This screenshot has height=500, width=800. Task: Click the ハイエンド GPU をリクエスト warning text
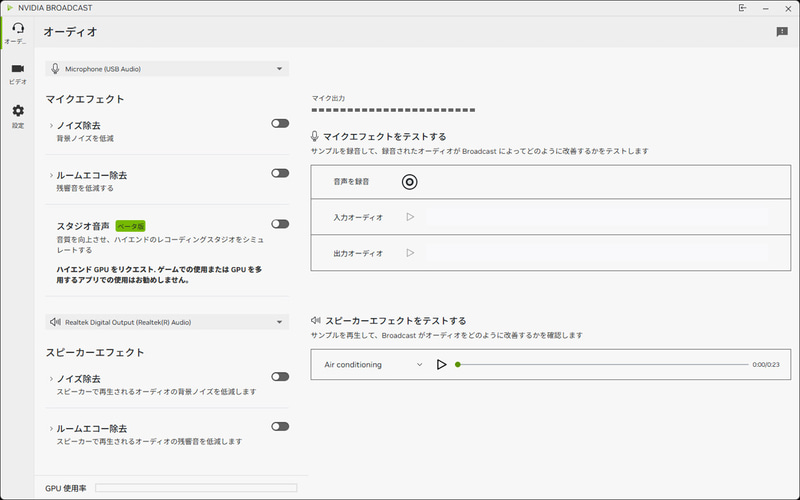(159, 274)
